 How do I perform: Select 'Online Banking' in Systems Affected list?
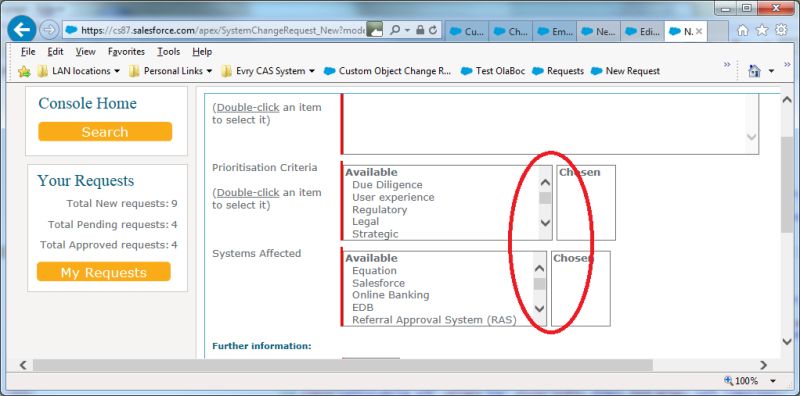coord(390,295)
